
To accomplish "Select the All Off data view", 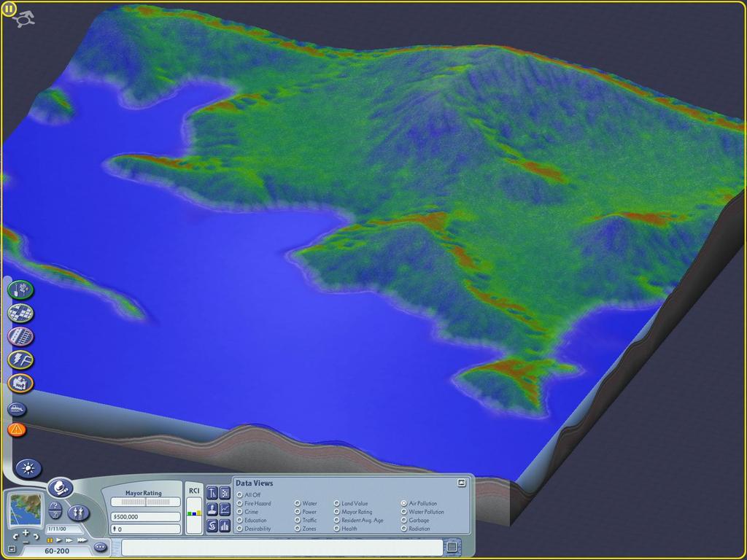I will click(249, 495).
